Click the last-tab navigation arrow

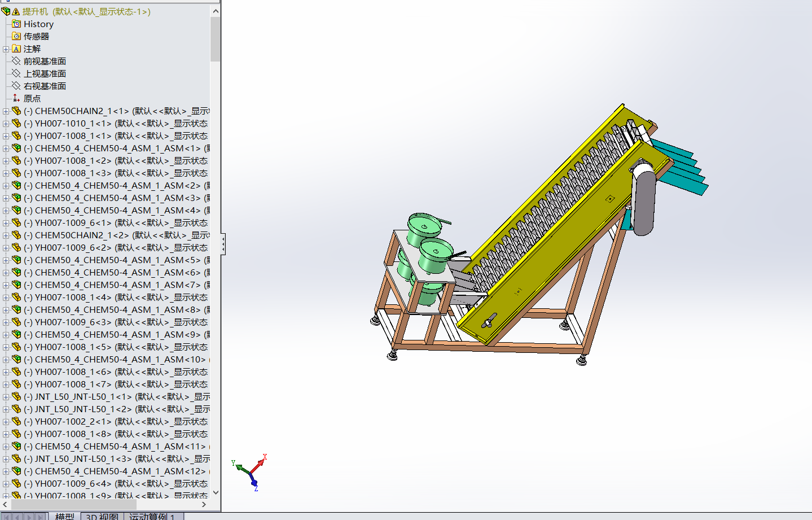click(40, 516)
